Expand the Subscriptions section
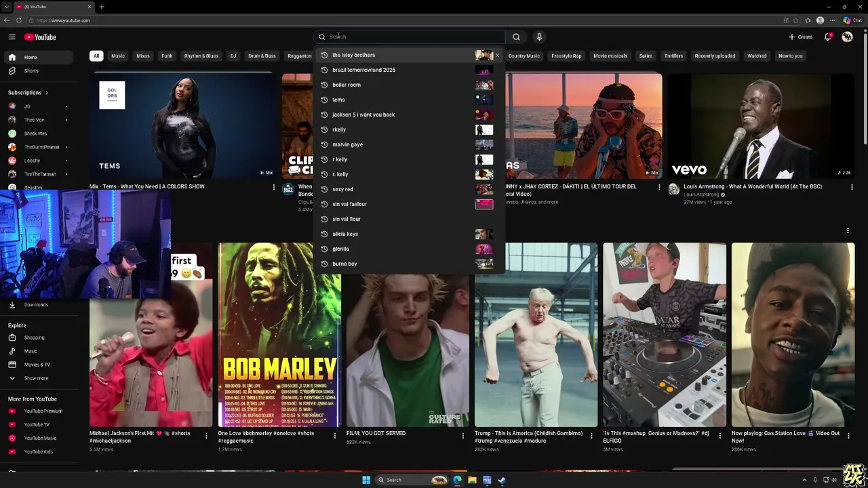This screenshot has width=868, height=488. click(28, 92)
